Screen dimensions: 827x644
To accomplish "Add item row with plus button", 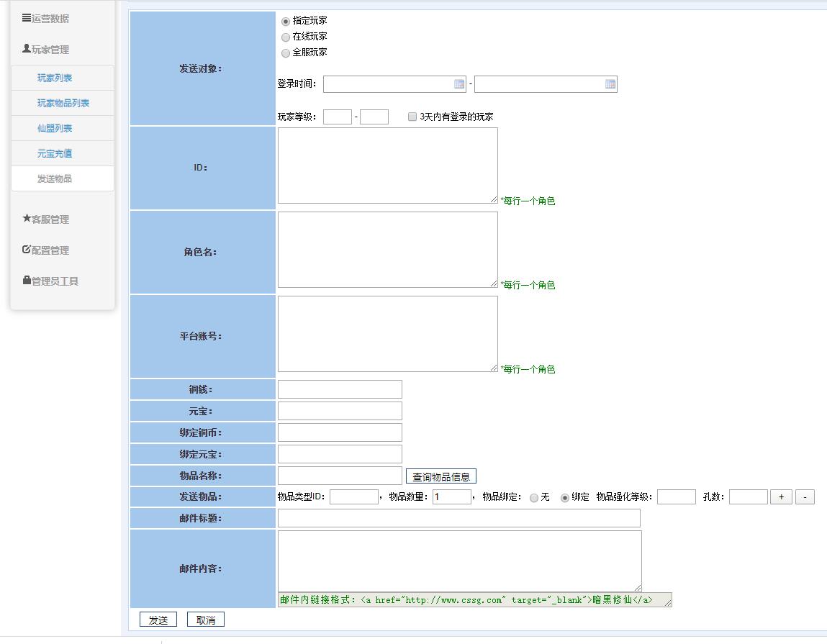I will click(781, 496).
